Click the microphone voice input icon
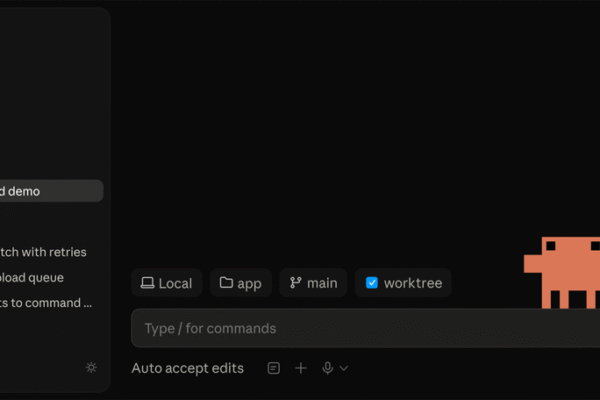The image size is (600, 400). pos(328,368)
